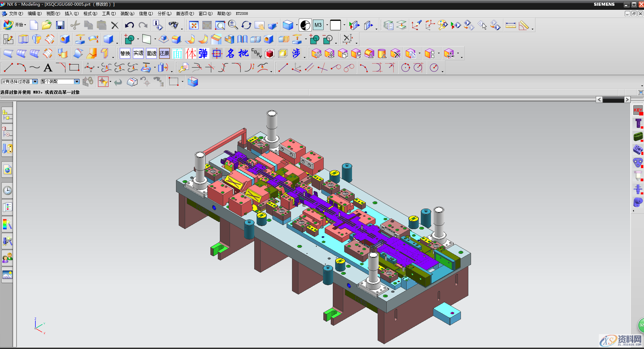Activate the Rotate view tool

246,25
